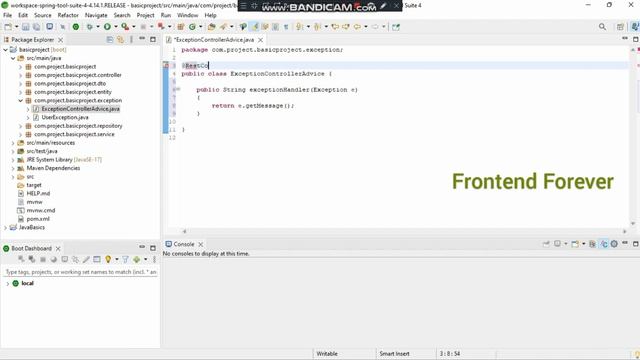Minimize the Boot Dashboard panel
The width and height of the screenshot is (640, 360).
pos(142,247)
